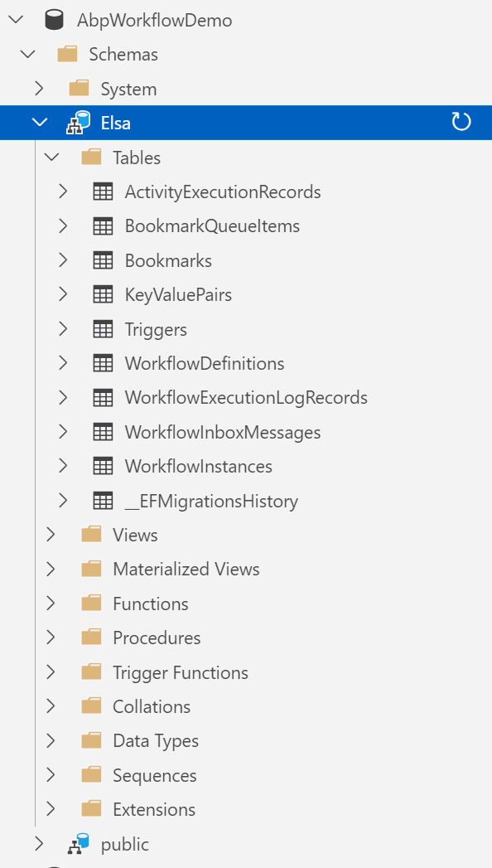Collapse the Tables folder

[51, 157]
